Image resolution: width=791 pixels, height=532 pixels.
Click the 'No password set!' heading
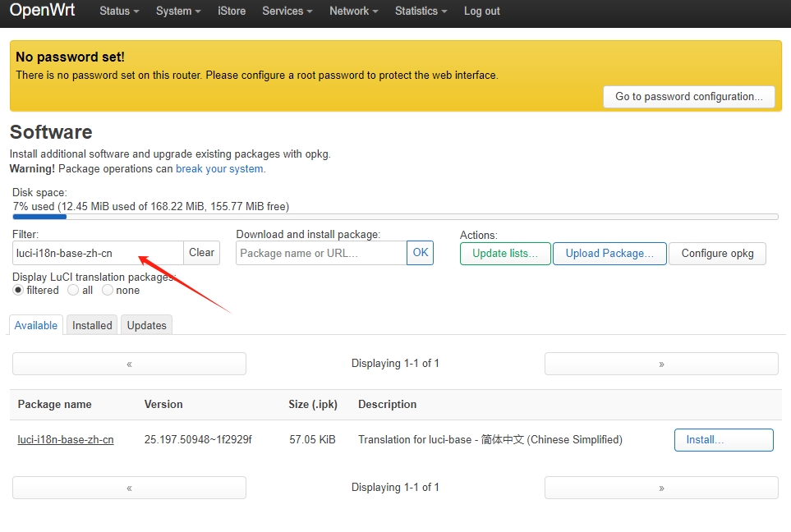[70, 57]
